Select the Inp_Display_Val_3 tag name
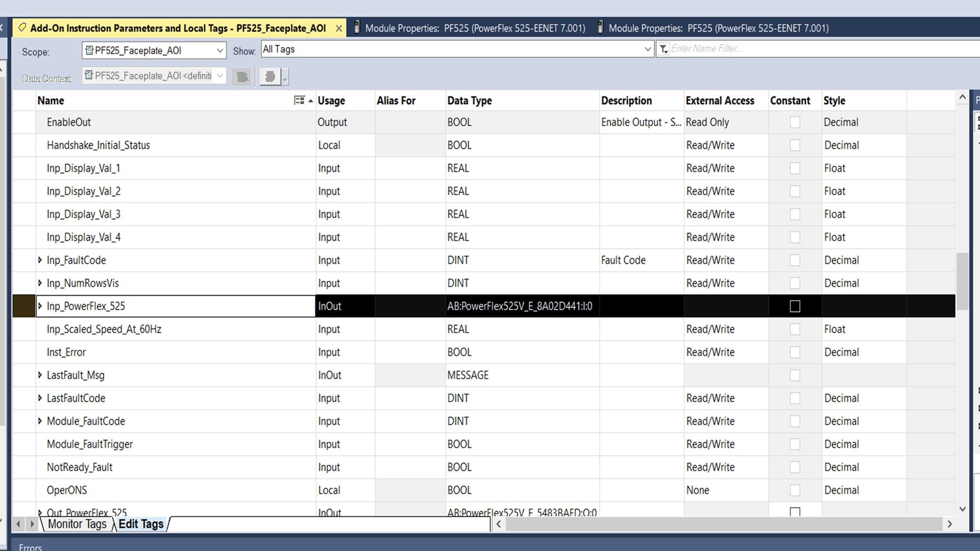This screenshot has height=551, width=980. click(x=83, y=214)
